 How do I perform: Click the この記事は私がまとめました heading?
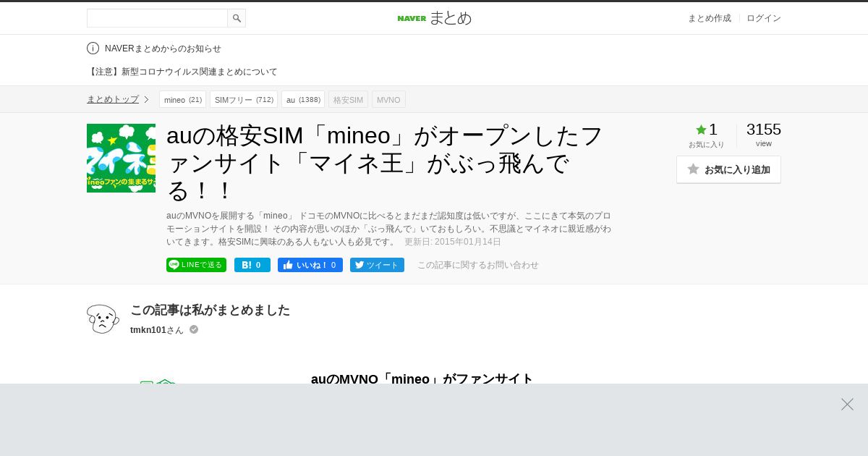[210, 310]
